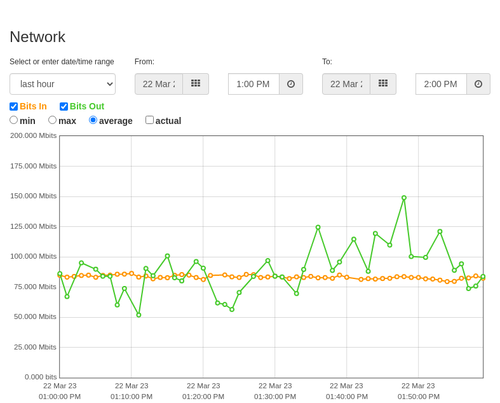Click the '150.000 Mbits' y-axis label
Viewport: 500px width, 403px height.
pos(33,196)
